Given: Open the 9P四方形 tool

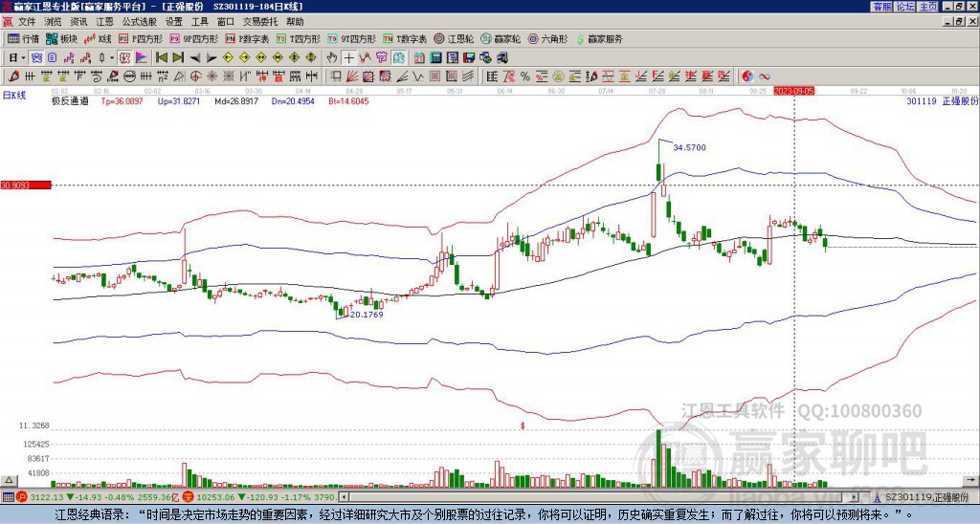Looking at the screenshot, I should click(193, 38).
